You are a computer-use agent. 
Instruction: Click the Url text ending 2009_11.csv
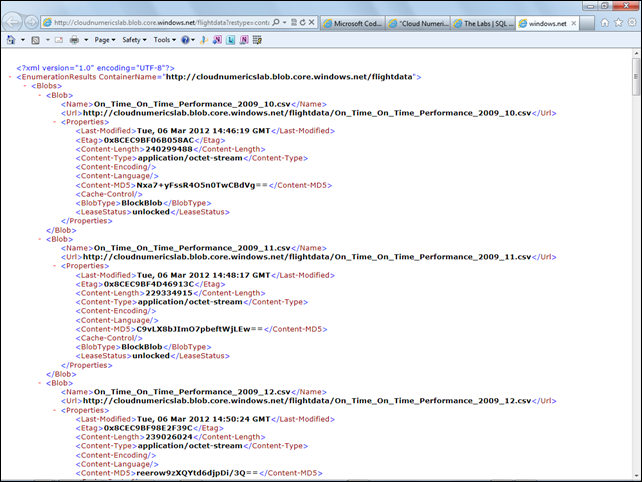(x=307, y=257)
